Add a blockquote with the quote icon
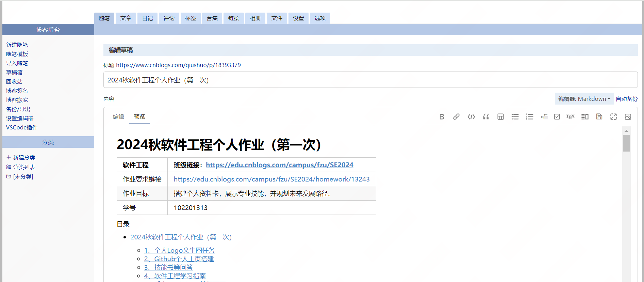Image resolution: width=644 pixels, height=282 pixels. click(x=486, y=117)
